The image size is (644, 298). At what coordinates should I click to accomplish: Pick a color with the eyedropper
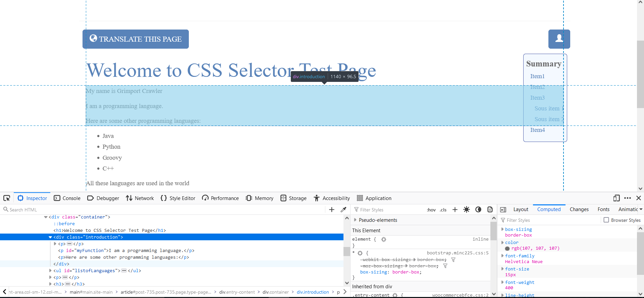(x=343, y=209)
